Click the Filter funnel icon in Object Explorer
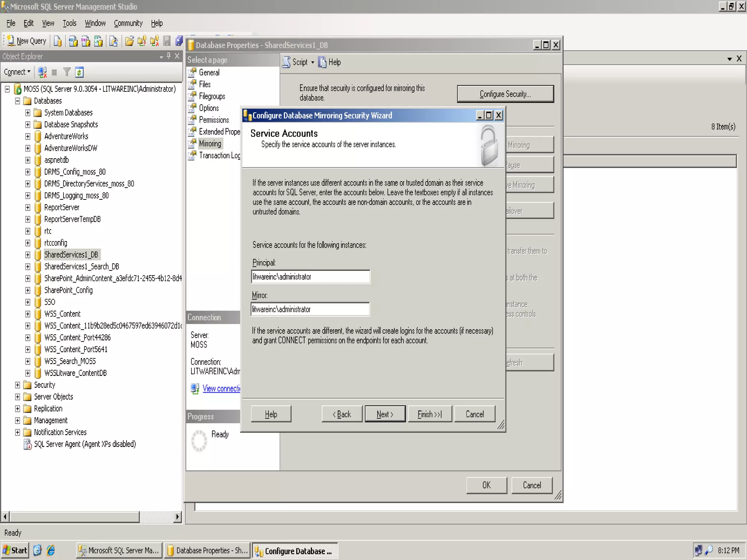Viewport: 747px width, 560px height. [67, 72]
